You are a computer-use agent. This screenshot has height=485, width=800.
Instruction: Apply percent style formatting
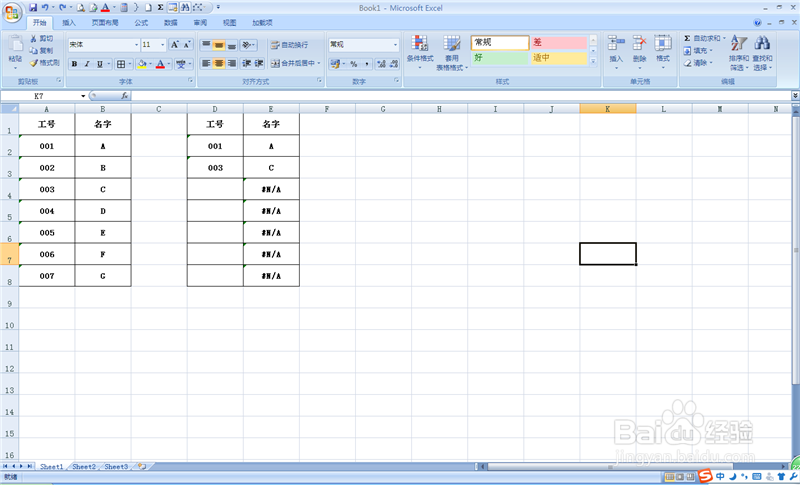pyautogui.click(x=354, y=64)
